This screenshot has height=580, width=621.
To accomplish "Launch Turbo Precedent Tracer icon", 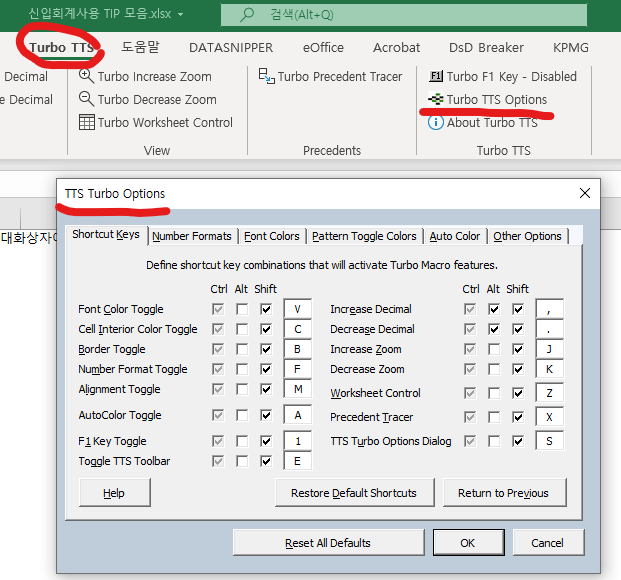I will click(x=266, y=76).
